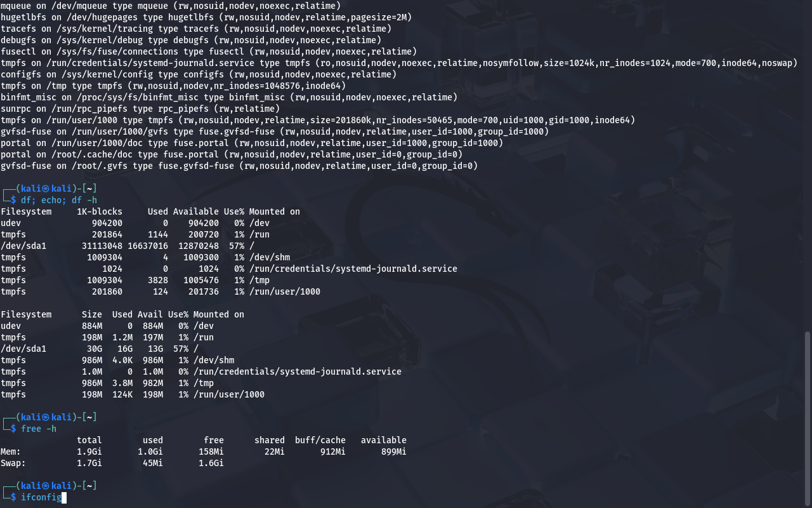Click the hugetlbfs mount entry line
The height and width of the screenshot is (508, 812).
[206, 17]
